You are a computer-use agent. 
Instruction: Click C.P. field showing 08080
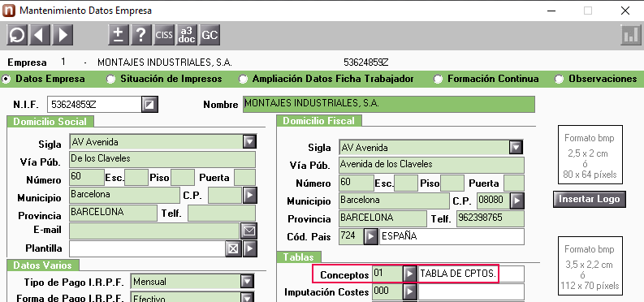493,201
